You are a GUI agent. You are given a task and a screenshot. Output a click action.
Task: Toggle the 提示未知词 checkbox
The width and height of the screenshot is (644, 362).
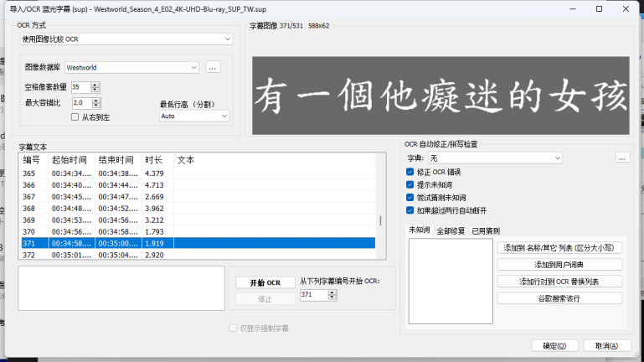tap(410, 184)
